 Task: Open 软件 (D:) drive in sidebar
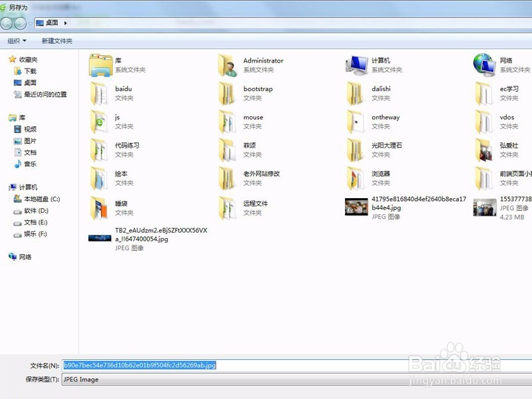click(x=31, y=211)
